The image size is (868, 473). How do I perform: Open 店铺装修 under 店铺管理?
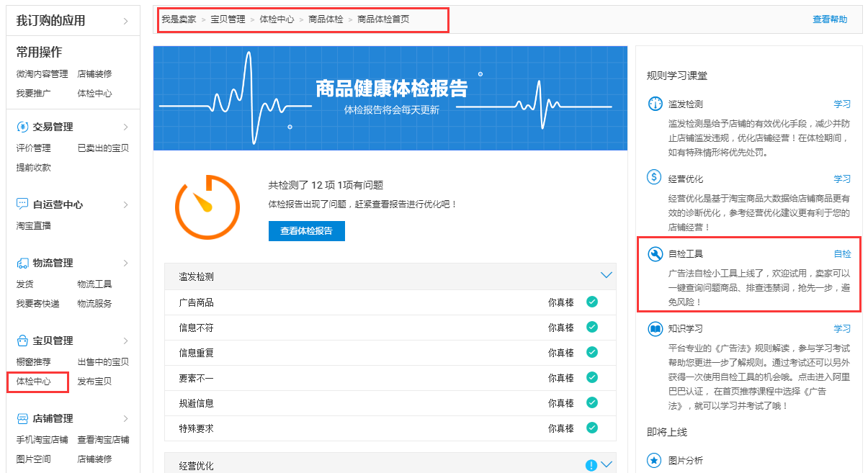(x=94, y=459)
